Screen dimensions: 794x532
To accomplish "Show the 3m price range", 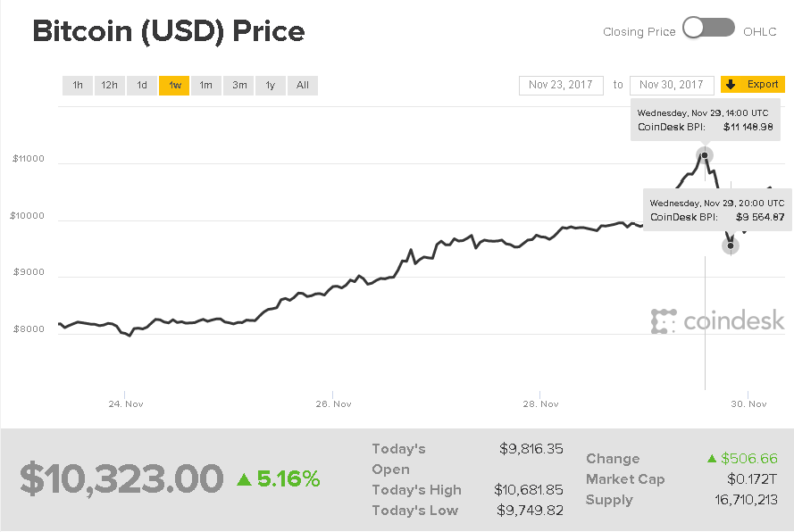I will 239,86.
